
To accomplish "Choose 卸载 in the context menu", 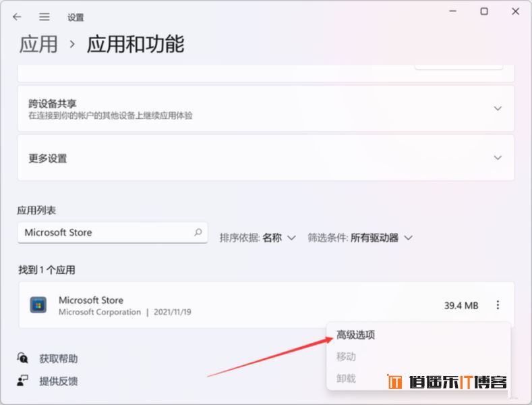I will [x=346, y=378].
